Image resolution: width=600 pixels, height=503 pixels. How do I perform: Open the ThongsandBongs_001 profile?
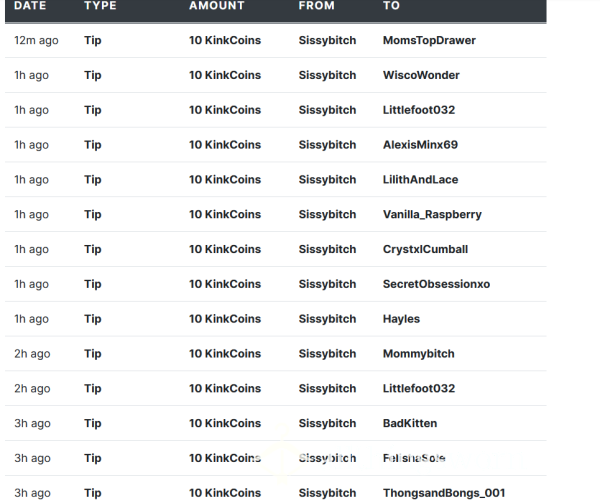click(x=444, y=493)
